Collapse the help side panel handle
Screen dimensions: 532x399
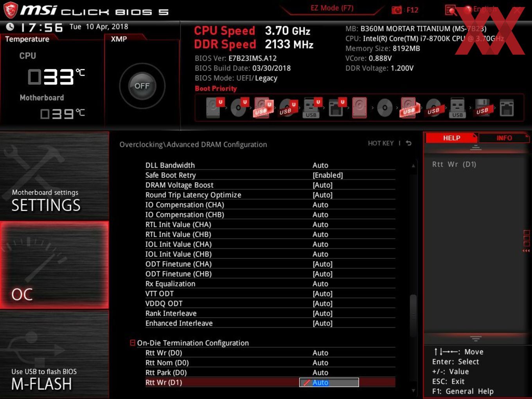click(x=526, y=241)
